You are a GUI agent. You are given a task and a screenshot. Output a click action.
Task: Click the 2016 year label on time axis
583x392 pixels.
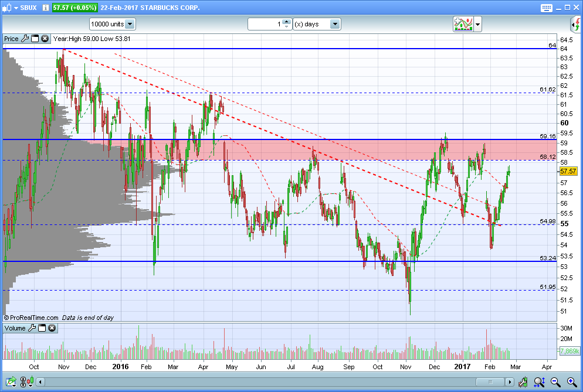[x=120, y=367]
